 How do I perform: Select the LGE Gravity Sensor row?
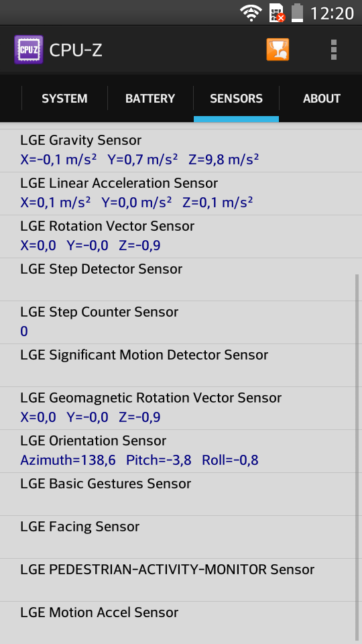[x=181, y=150]
